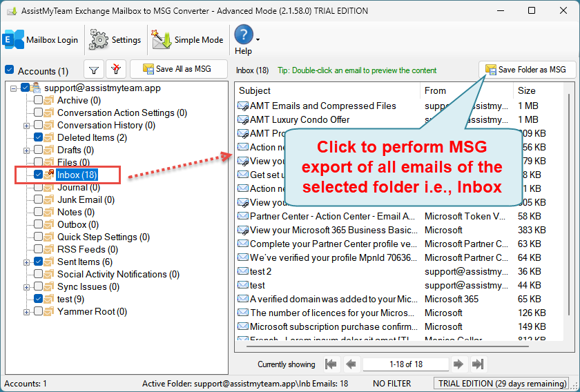
Task: Click The number of licences email icon
Action: tap(243, 313)
